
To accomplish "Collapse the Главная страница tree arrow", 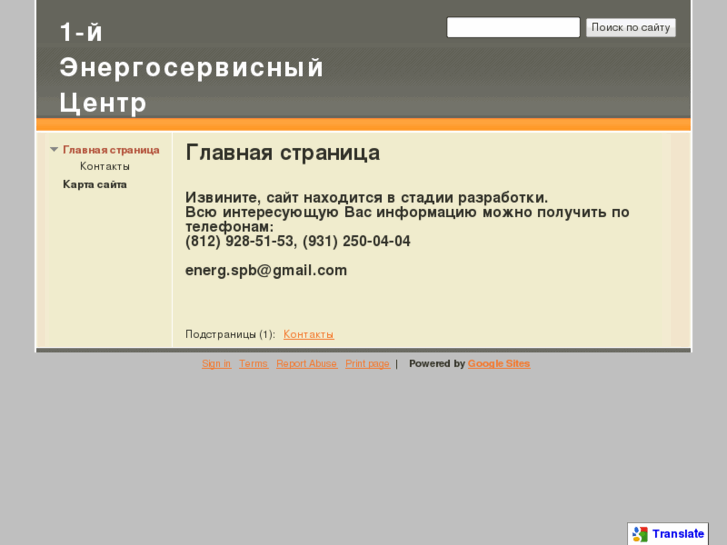I will tap(54, 149).
